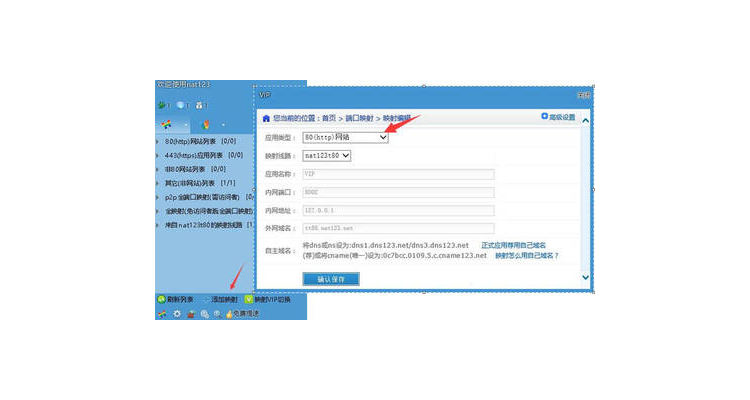Open the dropdown arrow beside the shield tab
Image resolution: width=750 pixels, height=400 pixels.
point(223,125)
